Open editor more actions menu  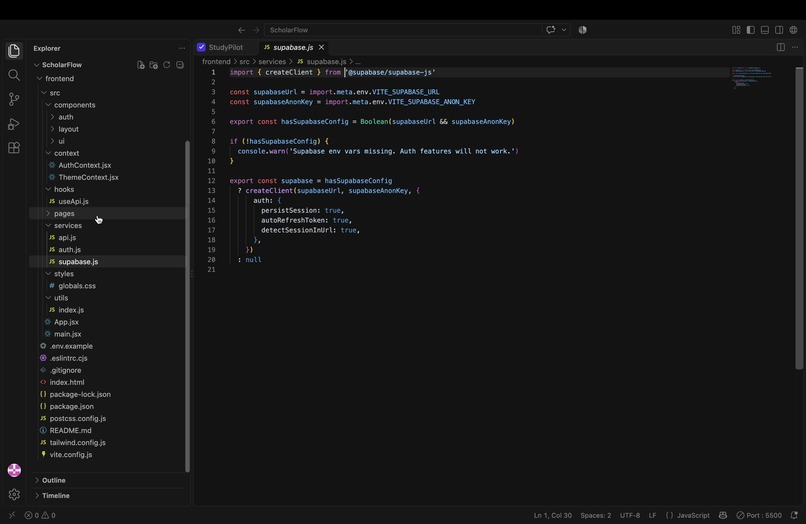(x=795, y=47)
